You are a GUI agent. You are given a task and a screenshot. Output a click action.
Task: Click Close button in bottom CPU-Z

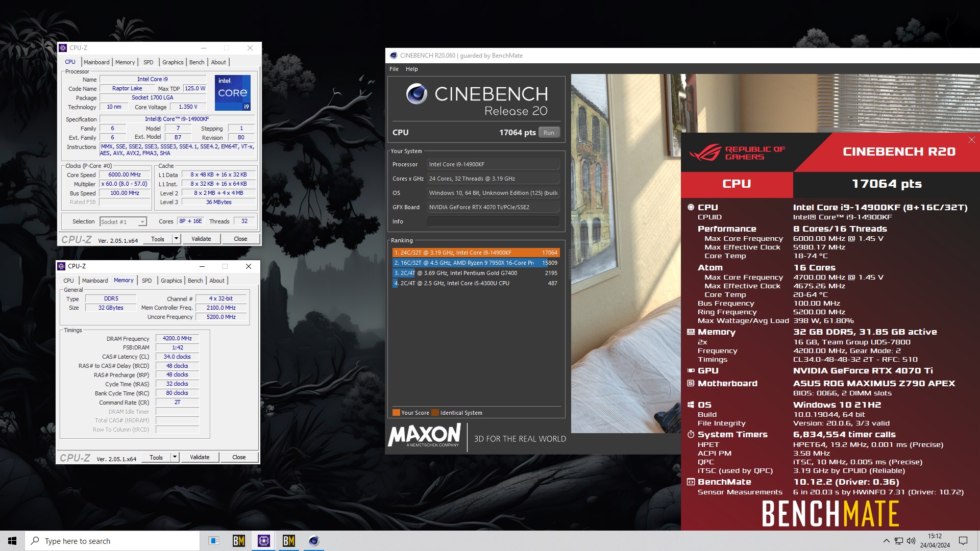(x=239, y=457)
